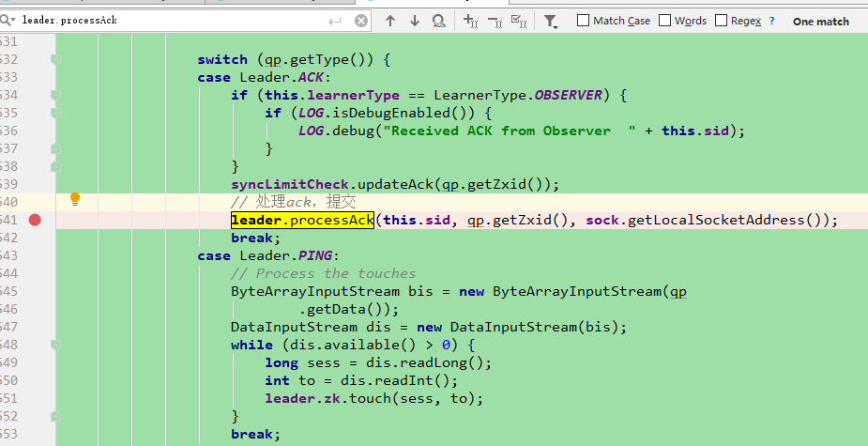Click the break after processAck line
The image size is (868, 446).
[256, 238]
